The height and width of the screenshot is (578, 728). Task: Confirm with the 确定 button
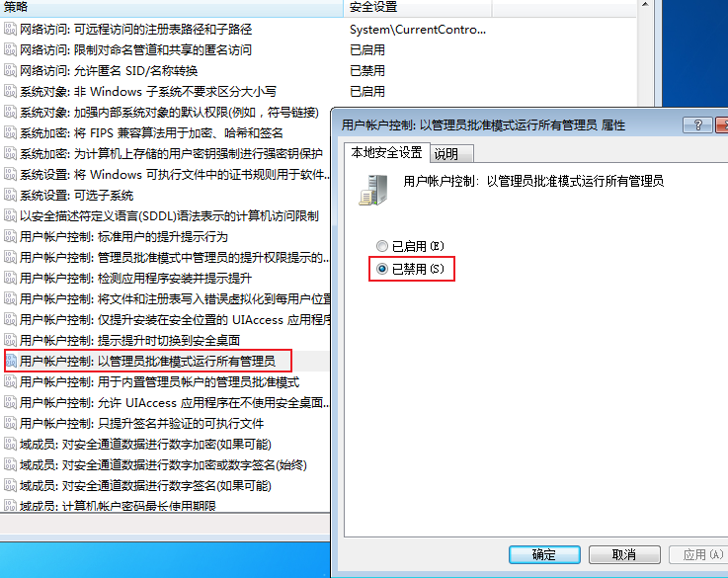tap(544, 555)
